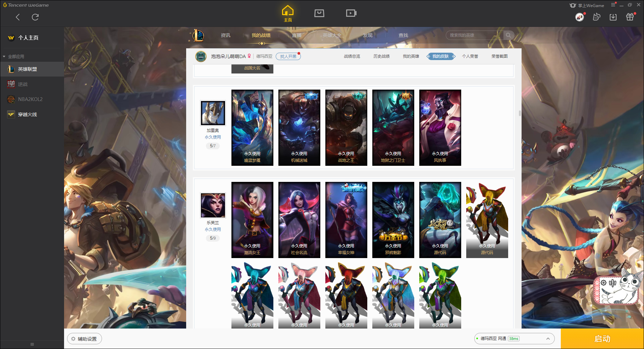Switch to 战绩总览 sub-tab
The image size is (644, 349).
[x=352, y=56]
